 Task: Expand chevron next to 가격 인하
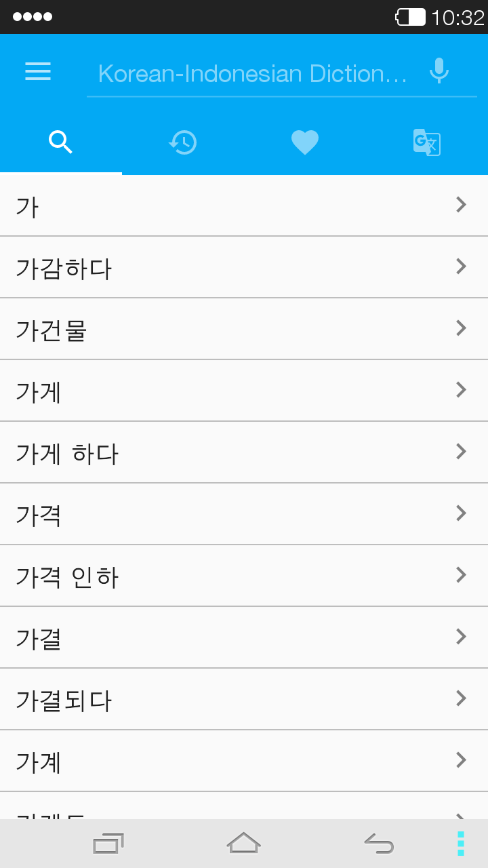click(461, 575)
